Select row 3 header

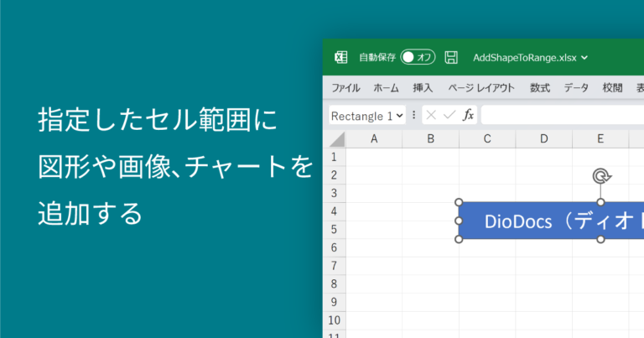[x=334, y=193]
